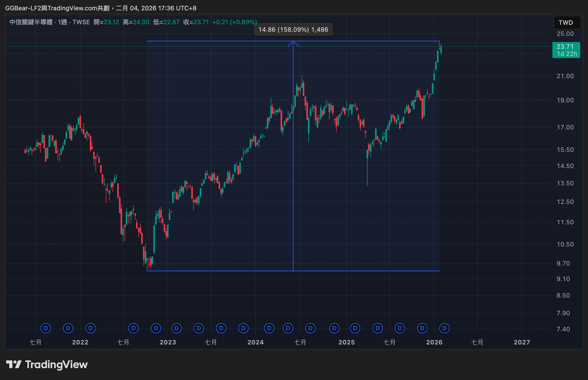Image resolution: width=588 pixels, height=380 pixels.
Task: Click the 25.00 price scale label
Action: pos(565,34)
